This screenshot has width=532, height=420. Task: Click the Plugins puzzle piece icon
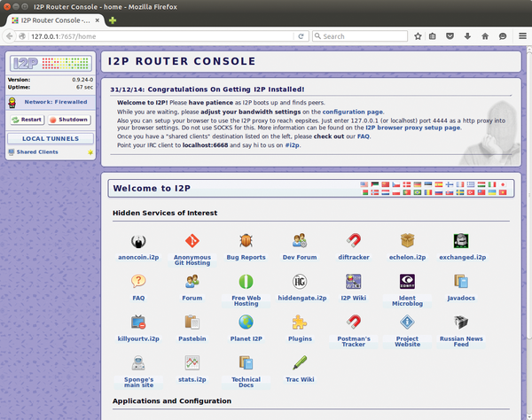click(x=300, y=323)
